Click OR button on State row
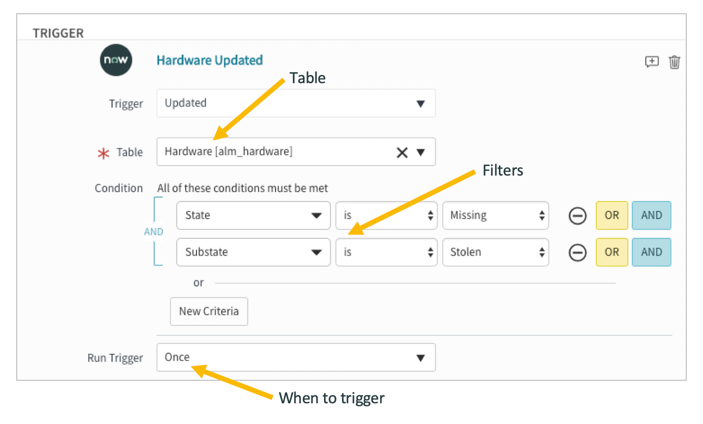The width and height of the screenshot is (703, 424). pyautogui.click(x=611, y=215)
